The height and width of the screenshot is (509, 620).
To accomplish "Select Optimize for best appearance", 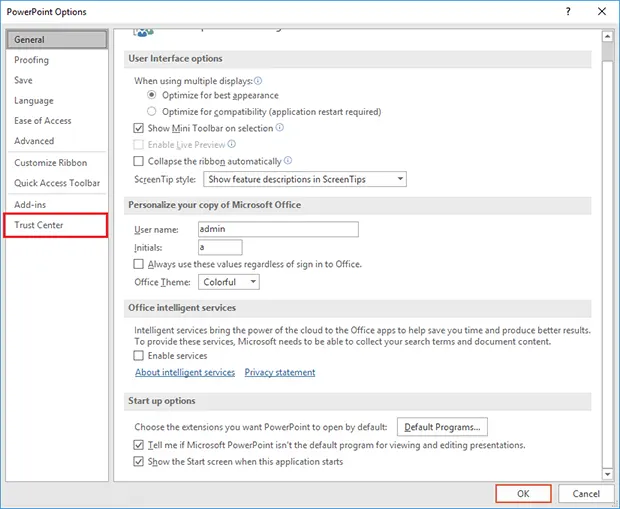I will (x=151, y=95).
